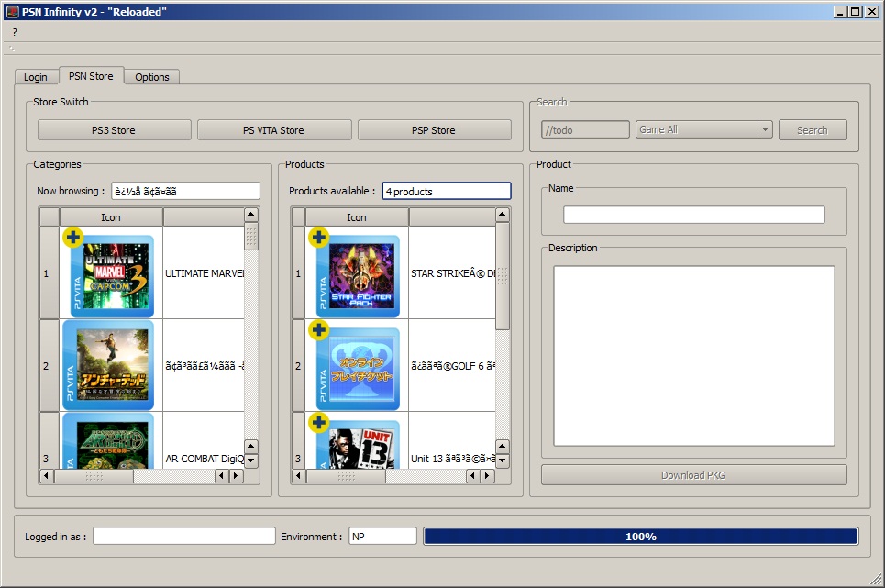
Task: Click the Icon column header in Categories
Action: [111, 217]
